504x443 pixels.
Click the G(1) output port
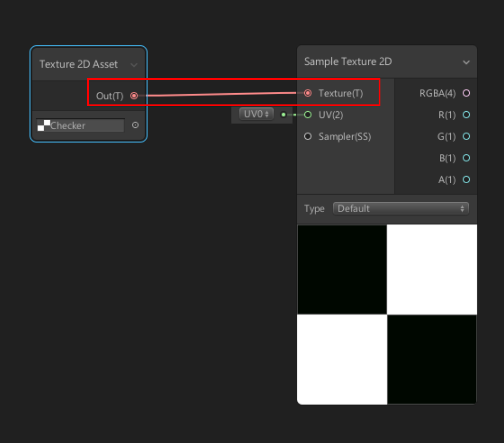click(x=466, y=137)
